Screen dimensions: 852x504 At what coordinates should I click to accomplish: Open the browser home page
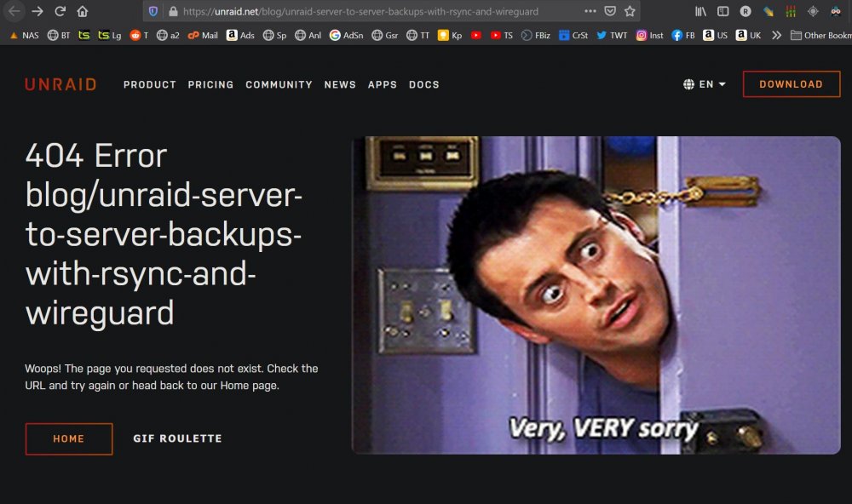[82, 11]
